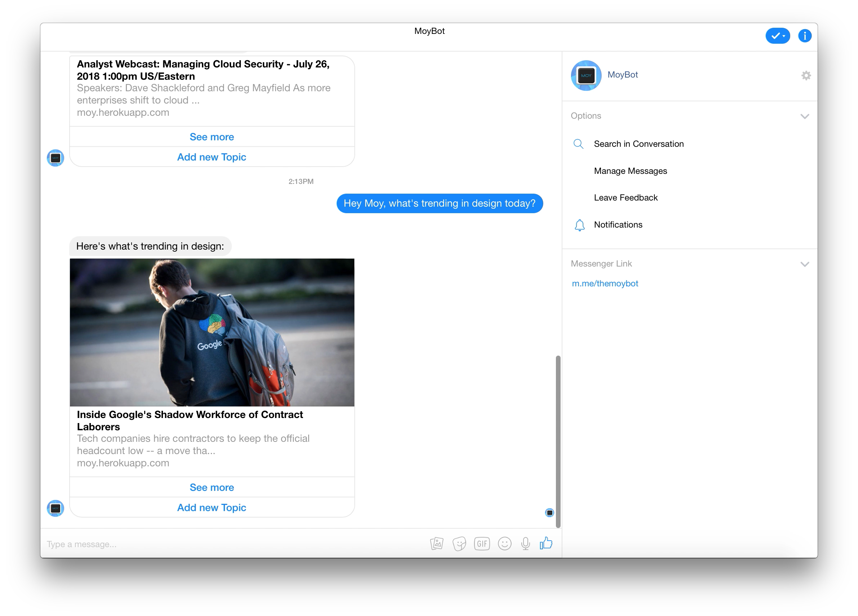This screenshot has width=858, height=616.
Task: Open Manage Messages option
Action: [630, 171]
